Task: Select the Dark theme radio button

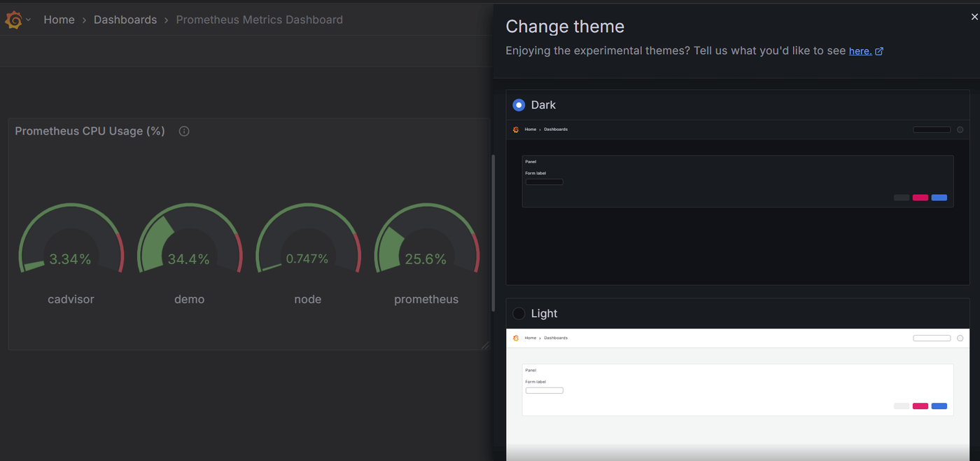Action: (519, 105)
